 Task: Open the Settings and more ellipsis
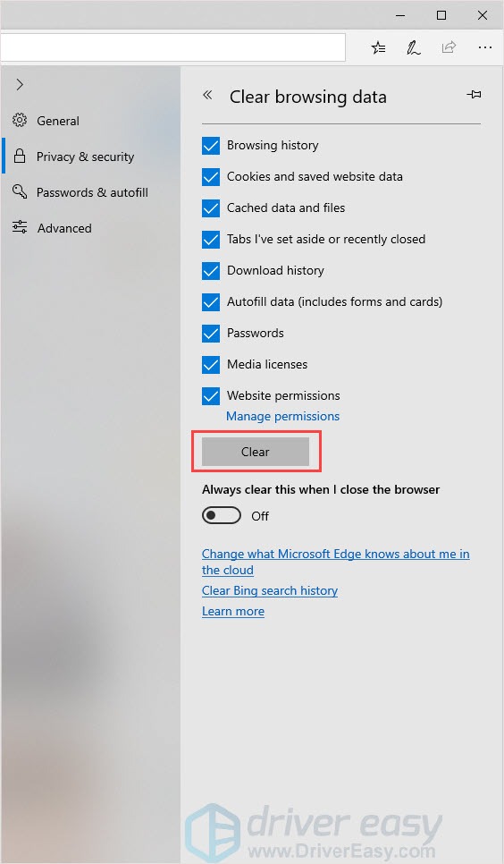click(x=484, y=47)
